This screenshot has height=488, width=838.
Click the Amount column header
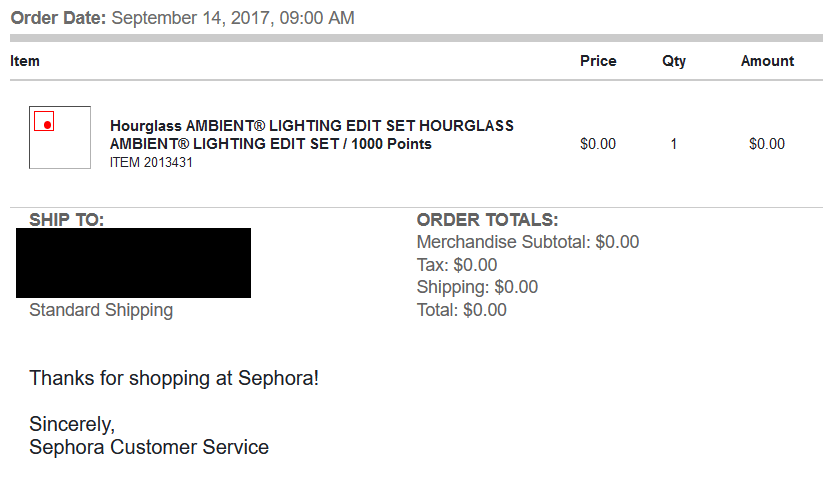point(767,61)
